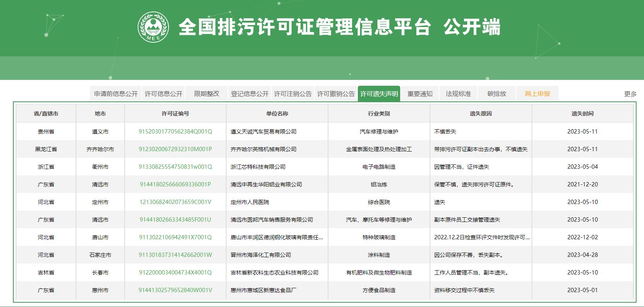Screen dimensions: 644x307
Task: Click date 2023-04-28 cell
Action: click(x=582, y=255)
